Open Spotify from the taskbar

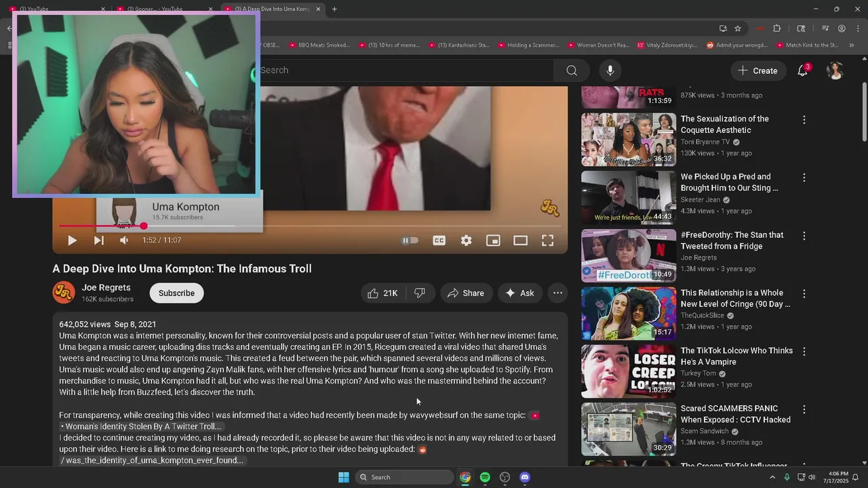coord(485,477)
